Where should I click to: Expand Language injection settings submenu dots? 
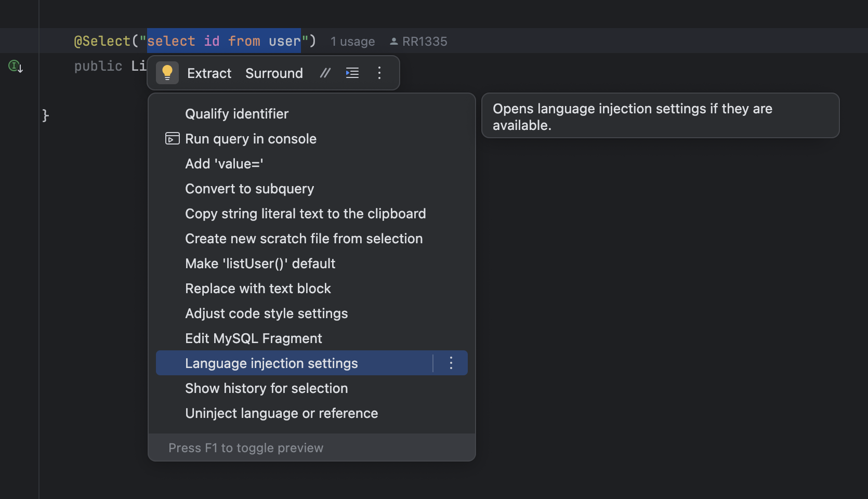tap(451, 363)
